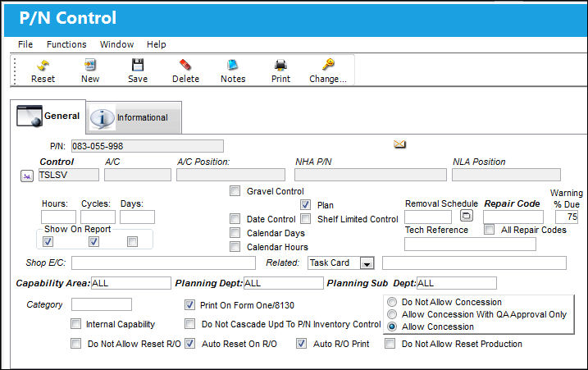Check Do Not Allow Reset Production
Viewport: 588px width, 370px height.
point(390,344)
